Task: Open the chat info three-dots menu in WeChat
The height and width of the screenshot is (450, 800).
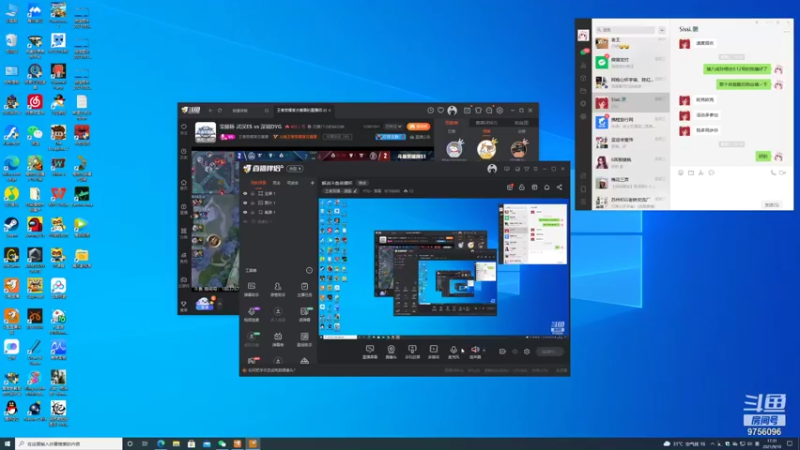Action: 786,32
